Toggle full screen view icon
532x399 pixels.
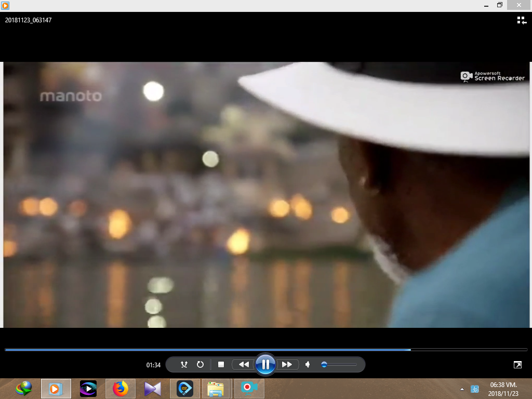[x=518, y=365]
